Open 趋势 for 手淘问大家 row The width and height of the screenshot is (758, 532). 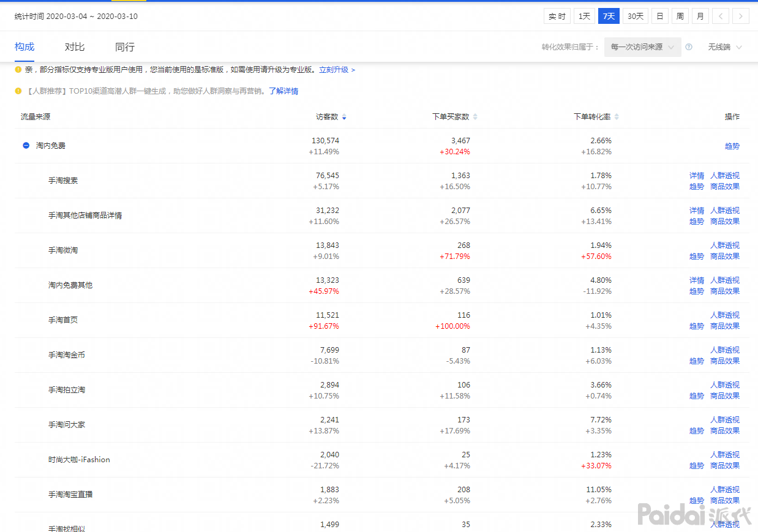tap(697, 431)
